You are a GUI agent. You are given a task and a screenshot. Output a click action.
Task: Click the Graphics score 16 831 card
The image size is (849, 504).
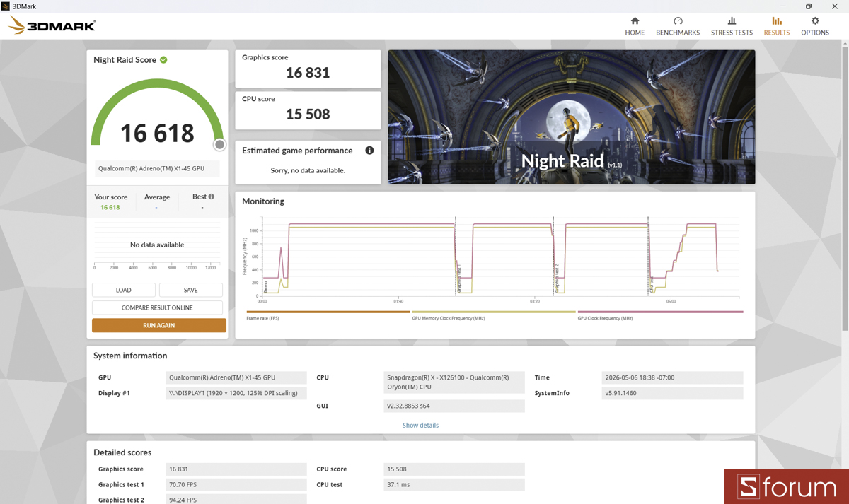point(308,68)
